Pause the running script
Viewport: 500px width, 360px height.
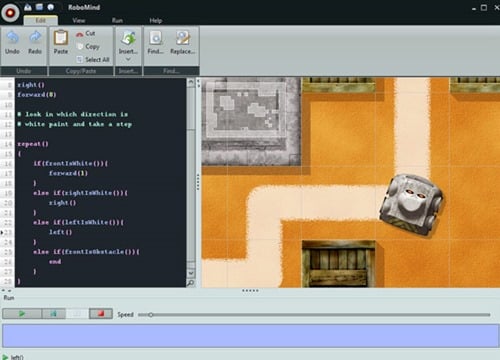(x=77, y=314)
